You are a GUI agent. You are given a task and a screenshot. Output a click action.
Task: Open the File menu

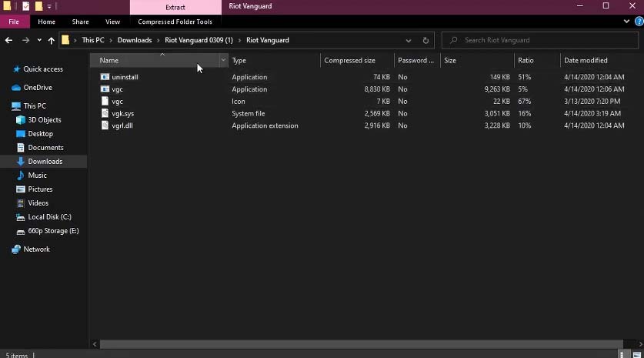pyautogui.click(x=14, y=22)
